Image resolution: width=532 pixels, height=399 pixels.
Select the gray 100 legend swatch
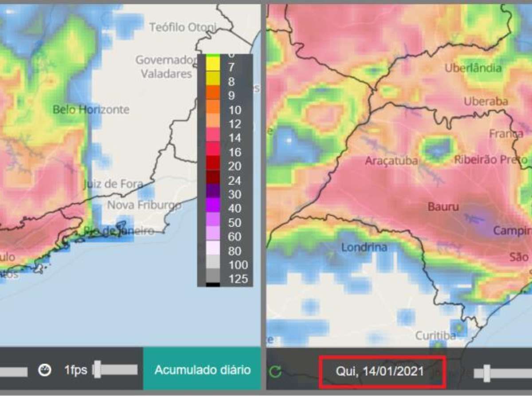[x=212, y=265]
